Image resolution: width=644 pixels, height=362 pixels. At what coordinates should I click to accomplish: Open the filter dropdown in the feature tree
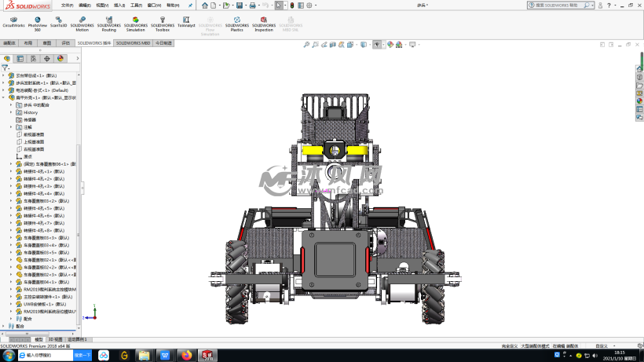tap(5, 68)
